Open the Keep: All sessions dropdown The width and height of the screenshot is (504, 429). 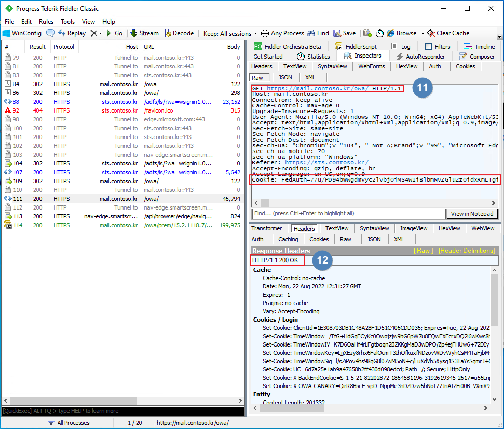pyautogui.click(x=230, y=33)
